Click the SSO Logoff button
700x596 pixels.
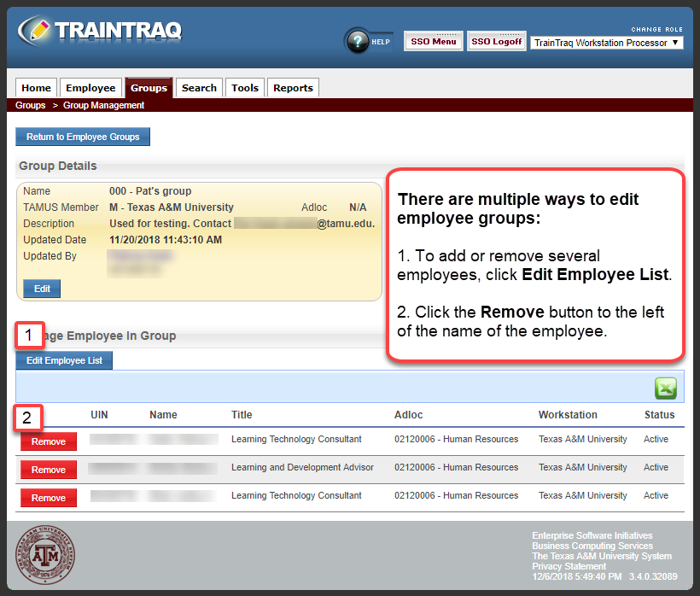(x=496, y=40)
